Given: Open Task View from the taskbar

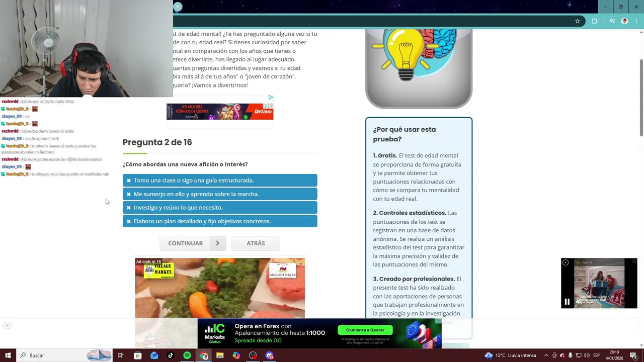Looking at the screenshot, I should (121, 355).
